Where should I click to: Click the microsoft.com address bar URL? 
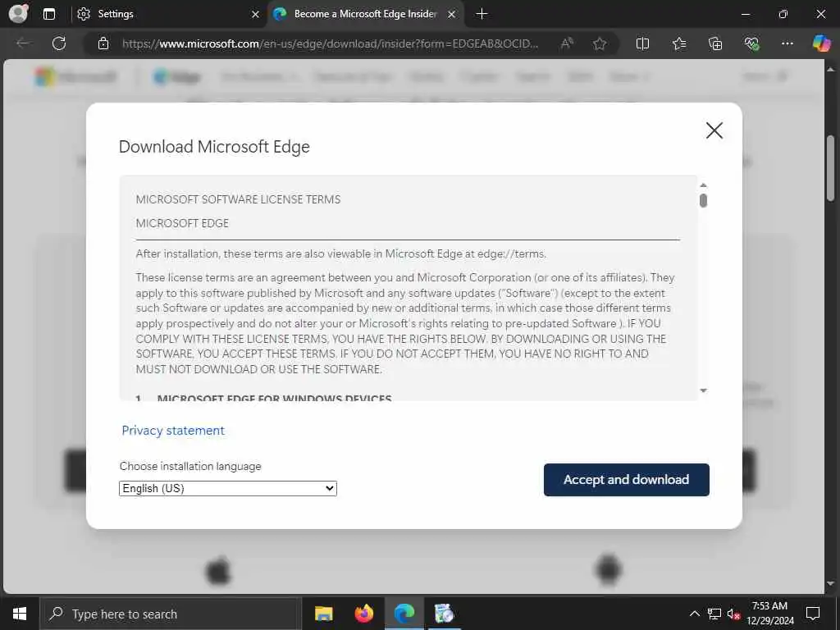pos(330,44)
